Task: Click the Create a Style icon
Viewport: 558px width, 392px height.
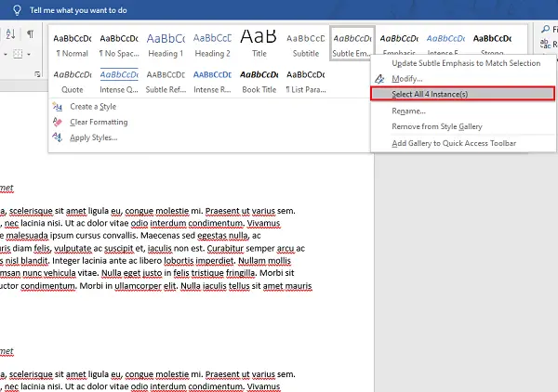Action: click(58, 106)
